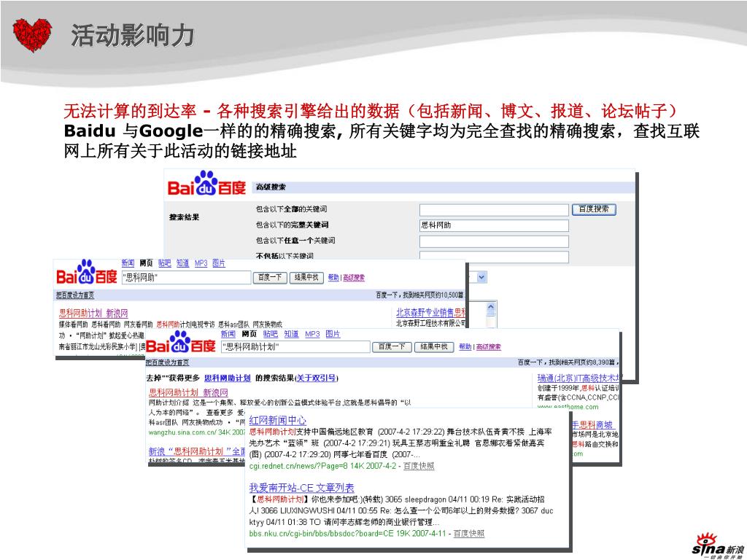Screen dimensions: 747x560
Task: Open 思科网助计划 新浪网 result in 10,500 results window
Action: coord(93,313)
